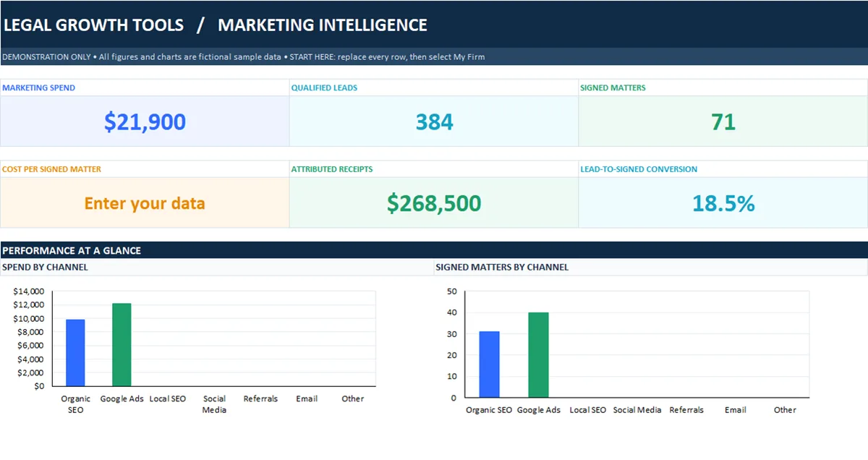Click the $6,000 axis label in spend chart
868x460 pixels.
(30, 346)
